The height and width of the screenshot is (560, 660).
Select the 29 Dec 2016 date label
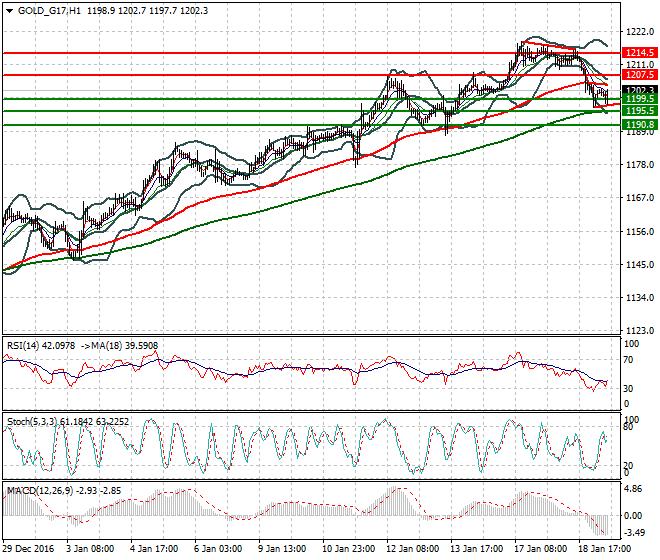(x=29, y=549)
